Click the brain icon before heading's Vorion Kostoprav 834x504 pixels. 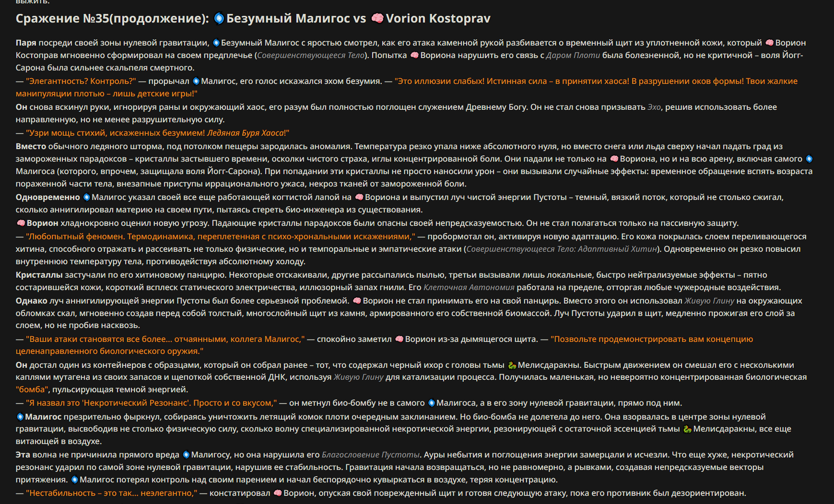coord(377,18)
